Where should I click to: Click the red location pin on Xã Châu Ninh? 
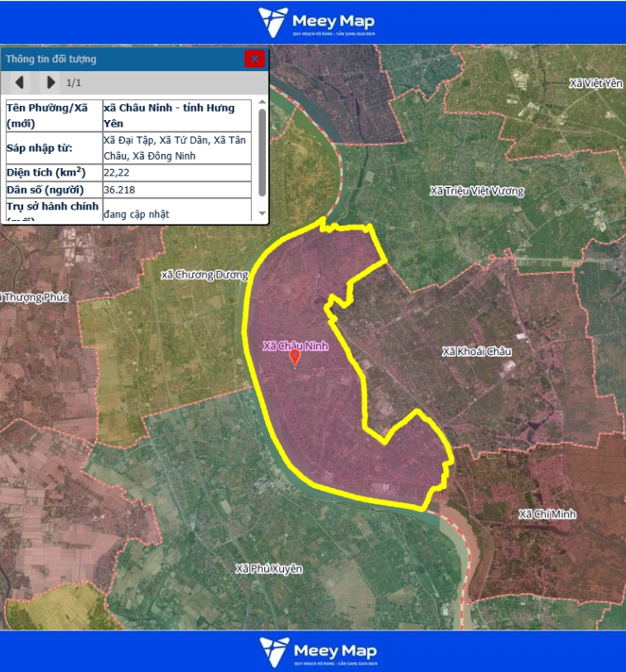tap(295, 357)
